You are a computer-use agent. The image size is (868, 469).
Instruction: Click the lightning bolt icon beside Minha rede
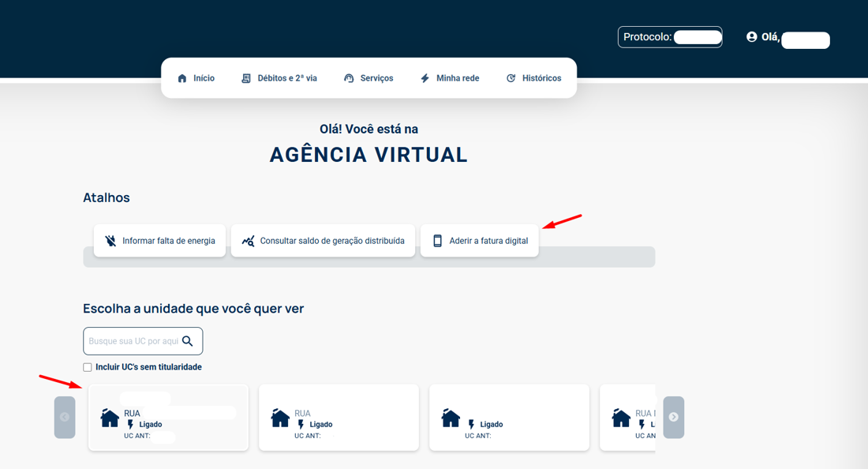pos(425,79)
